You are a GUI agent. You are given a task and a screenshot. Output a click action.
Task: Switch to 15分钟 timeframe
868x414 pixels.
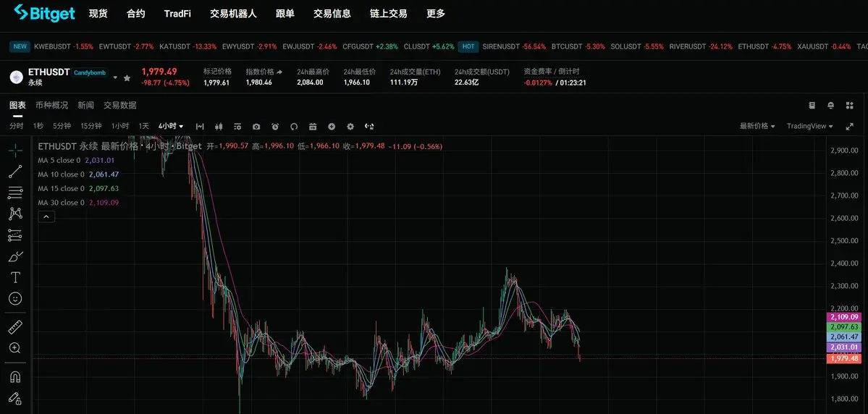tap(90, 126)
